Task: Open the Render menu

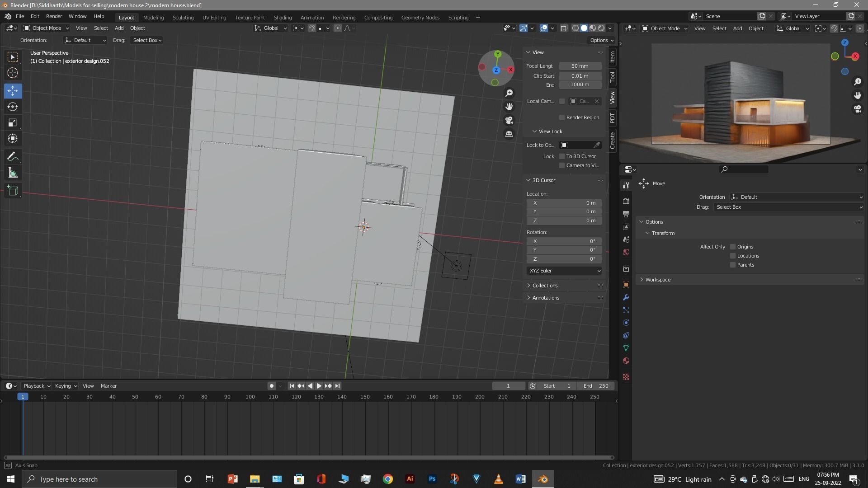Action: [x=54, y=16]
